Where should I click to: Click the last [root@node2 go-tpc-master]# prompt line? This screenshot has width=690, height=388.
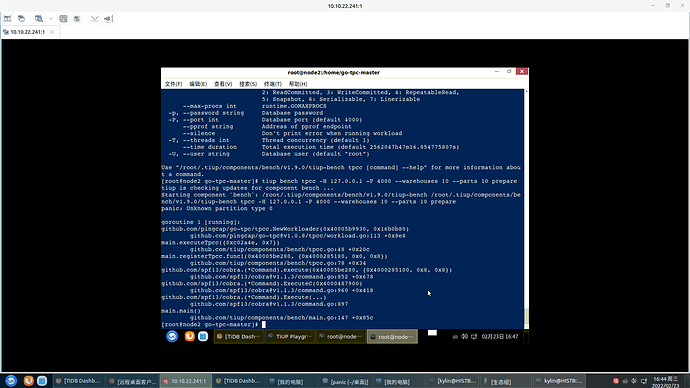click(x=210, y=325)
